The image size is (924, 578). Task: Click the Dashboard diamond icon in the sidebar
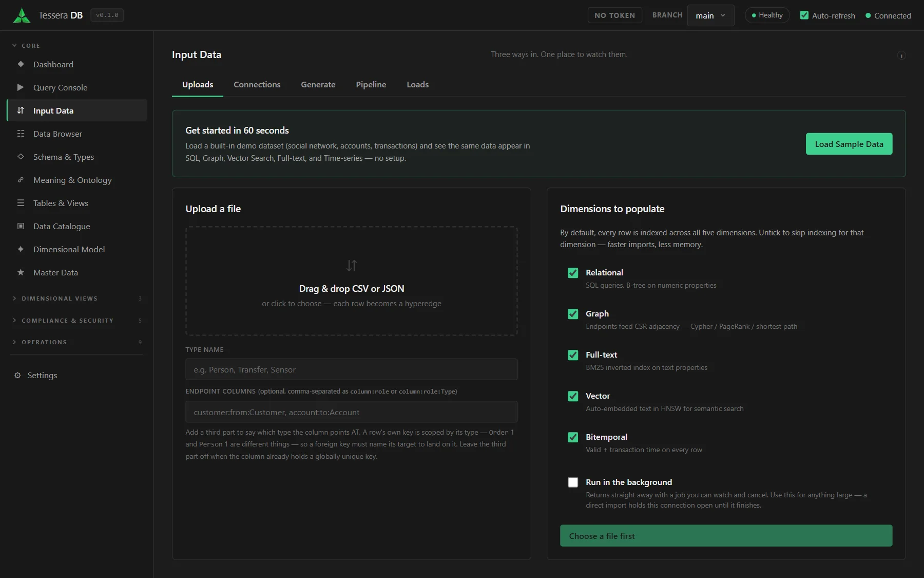(21, 64)
